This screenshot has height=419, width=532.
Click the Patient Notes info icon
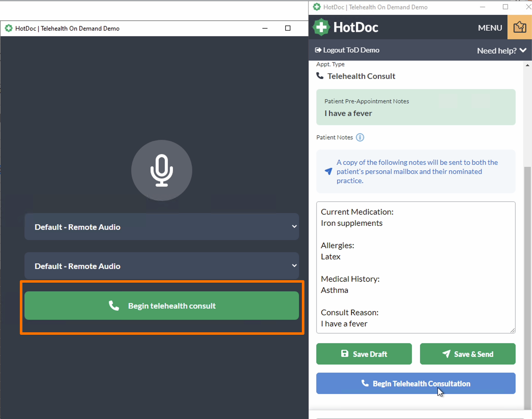click(x=360, y=137)
